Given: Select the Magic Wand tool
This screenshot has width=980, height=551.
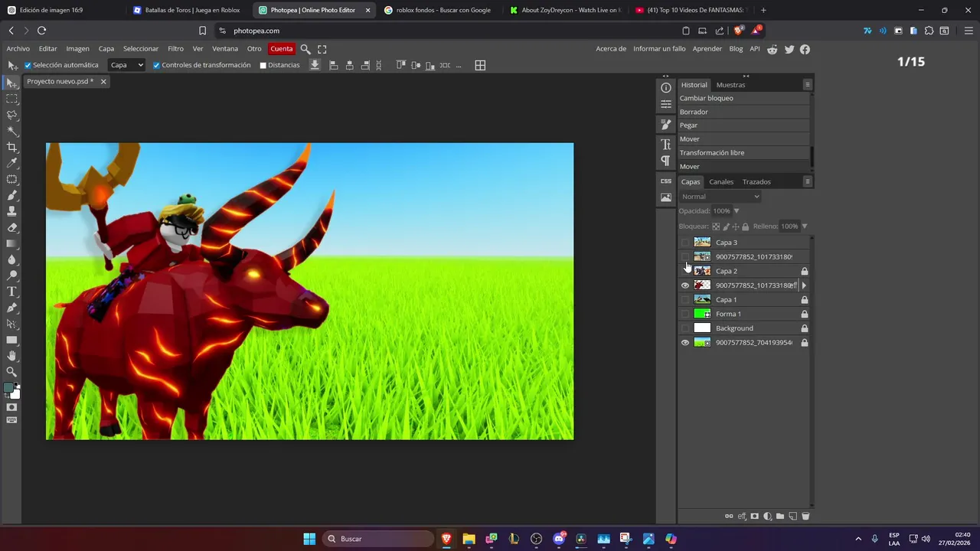Looking at the screenshot, I should 11,131.
